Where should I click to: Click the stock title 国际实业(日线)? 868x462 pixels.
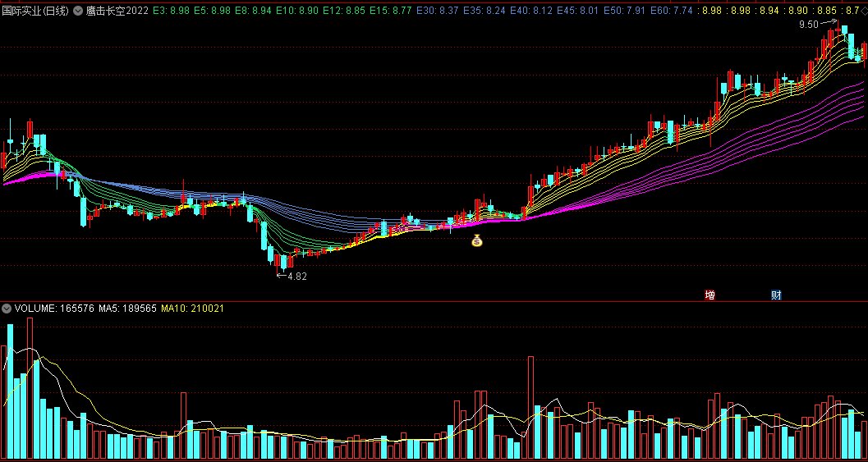36,11
